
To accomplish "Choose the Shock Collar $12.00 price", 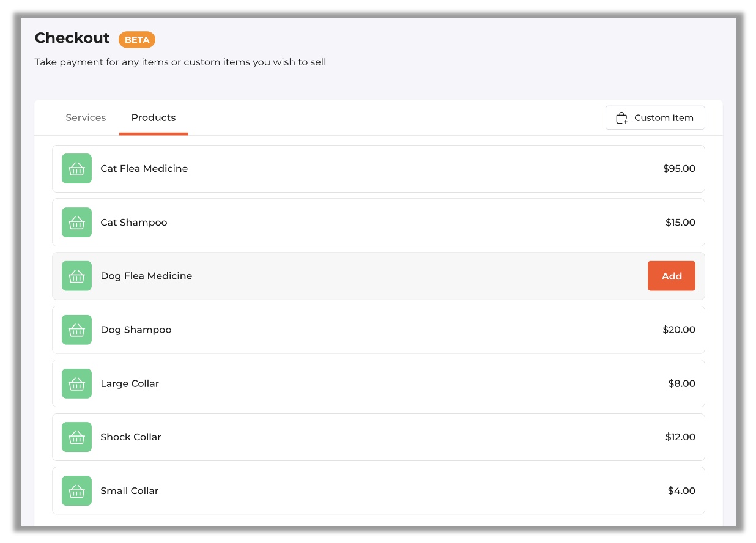I will [680, 437].
